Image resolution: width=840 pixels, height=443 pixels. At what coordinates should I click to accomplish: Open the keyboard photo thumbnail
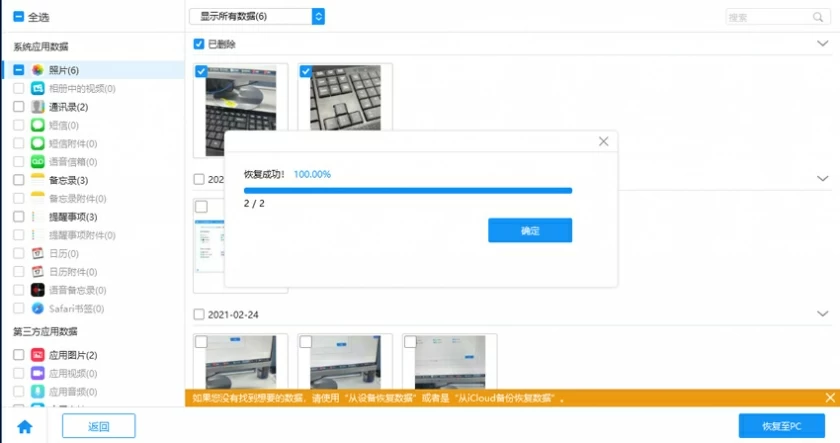(x=346, y=98)
